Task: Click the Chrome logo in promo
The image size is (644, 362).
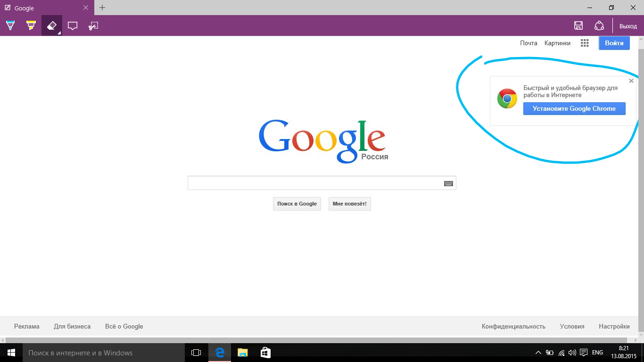Action: point(507,99)
